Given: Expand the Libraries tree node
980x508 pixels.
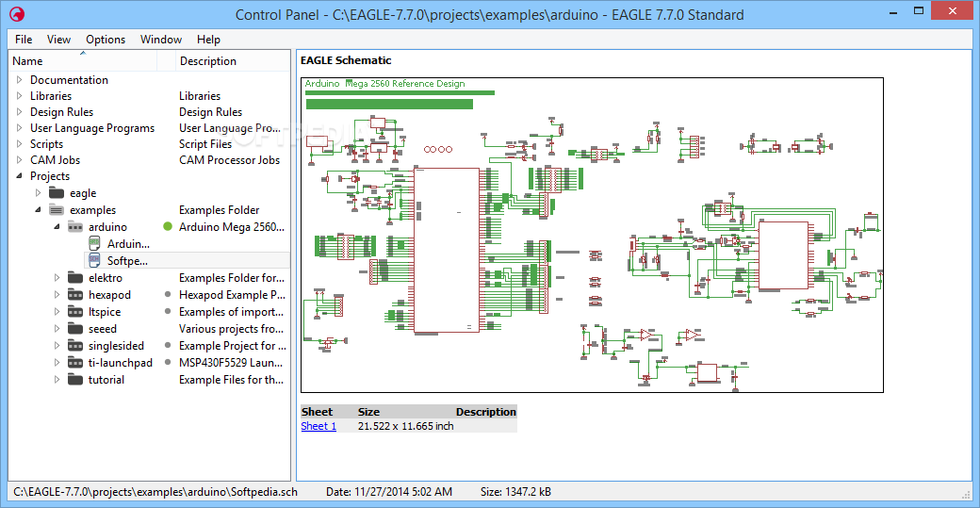Looking at the screenshot, I should pos(19,95).
